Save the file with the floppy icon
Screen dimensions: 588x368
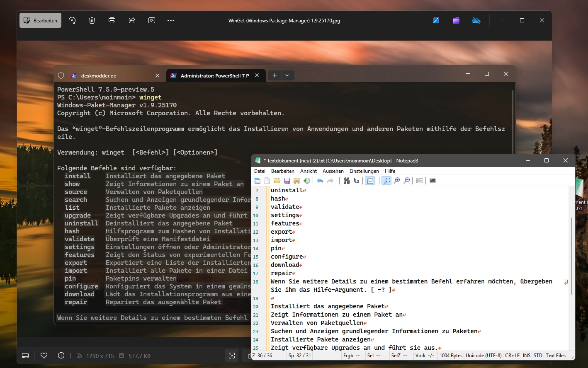pos(287,181)
